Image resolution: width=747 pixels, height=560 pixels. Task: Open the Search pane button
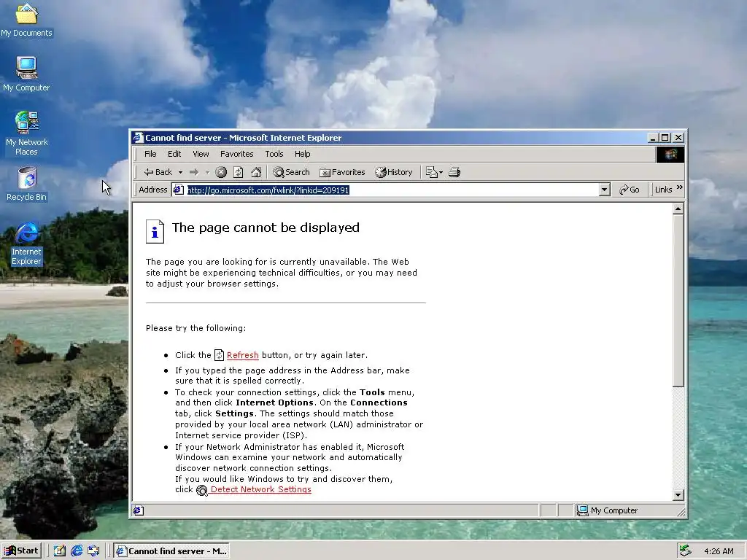pyautogui.click(x=291, y=172)
